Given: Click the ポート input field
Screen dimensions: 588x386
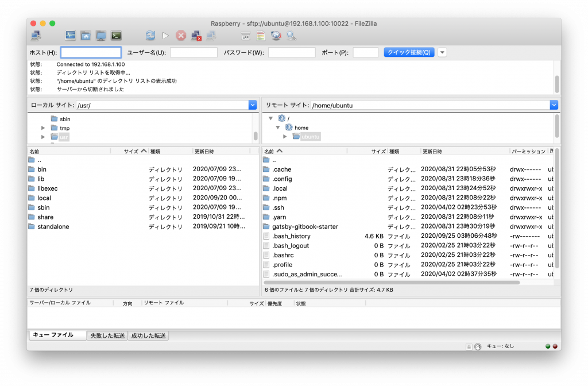Looking at the screenshot, I should (365, 52).
